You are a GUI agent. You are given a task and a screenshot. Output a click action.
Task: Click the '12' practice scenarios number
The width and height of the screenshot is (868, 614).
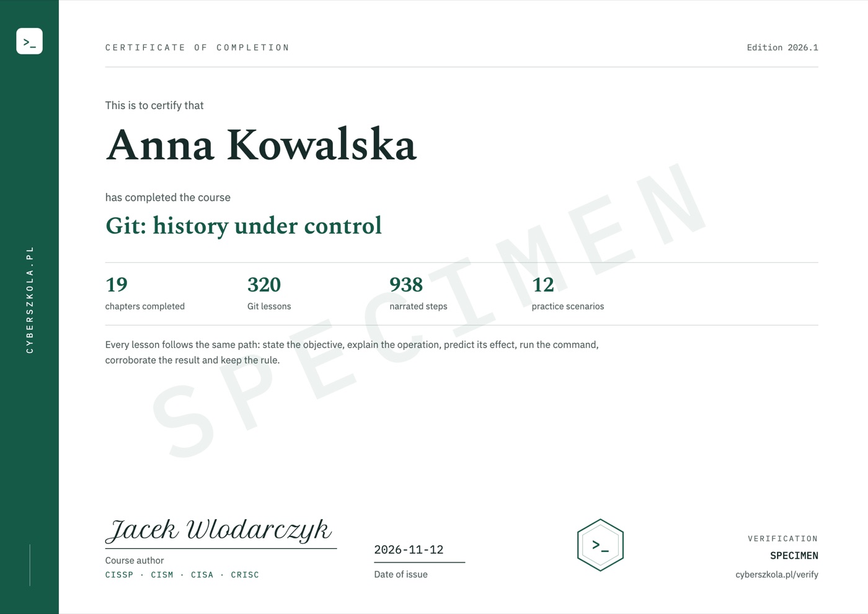click(x=543, y=285)
